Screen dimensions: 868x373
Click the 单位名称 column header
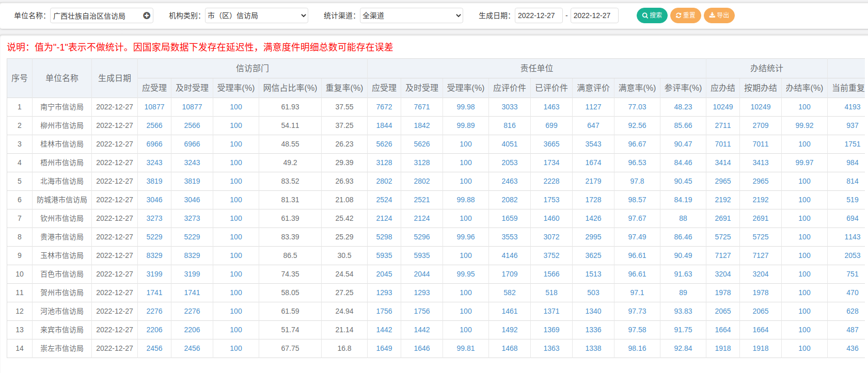(x=62, y=78)
